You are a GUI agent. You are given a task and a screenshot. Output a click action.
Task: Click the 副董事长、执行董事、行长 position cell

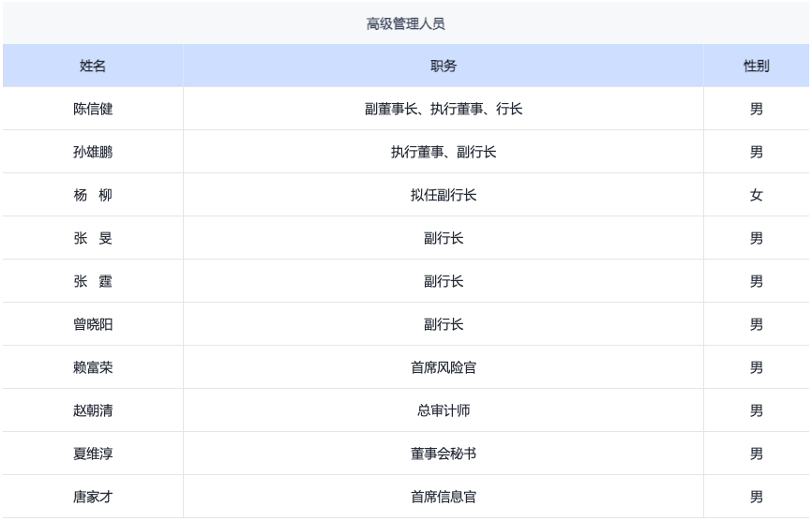tap(444, 109)
